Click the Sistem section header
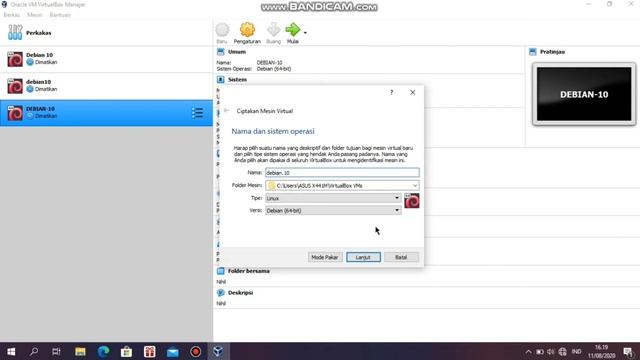Screen dimensions: 640x360 (237, 80)
